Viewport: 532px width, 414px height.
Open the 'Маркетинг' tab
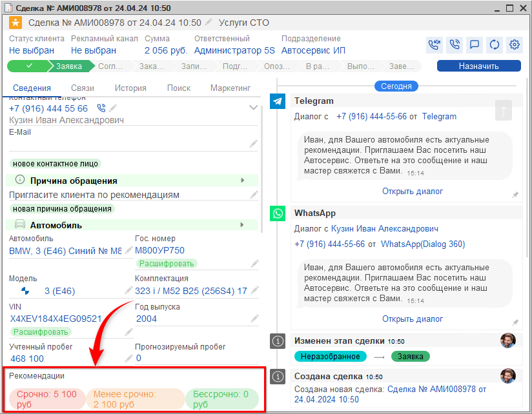(230, 88)
